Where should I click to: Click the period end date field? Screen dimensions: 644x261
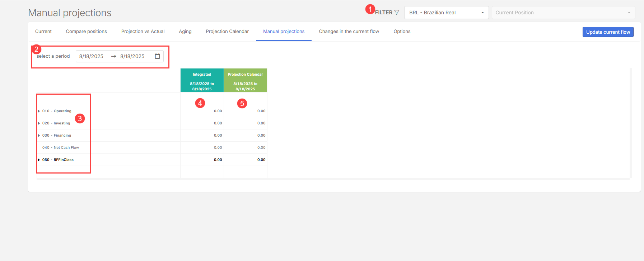tap(132, 56)
